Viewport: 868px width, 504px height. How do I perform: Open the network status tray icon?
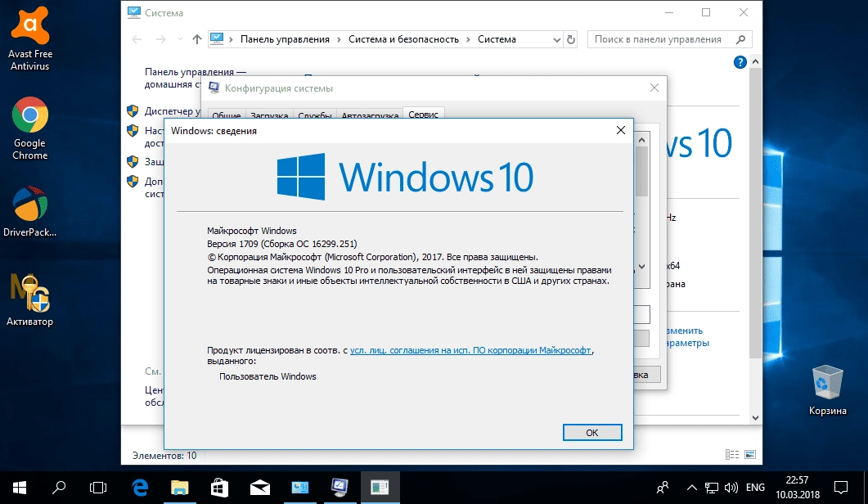click(x=712, y=488)
